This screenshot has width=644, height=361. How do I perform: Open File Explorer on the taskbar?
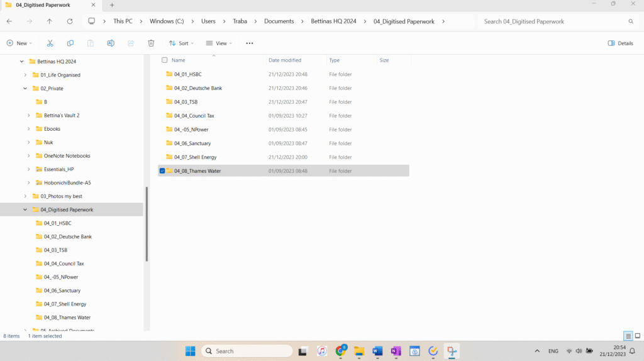tap(359, 351)
